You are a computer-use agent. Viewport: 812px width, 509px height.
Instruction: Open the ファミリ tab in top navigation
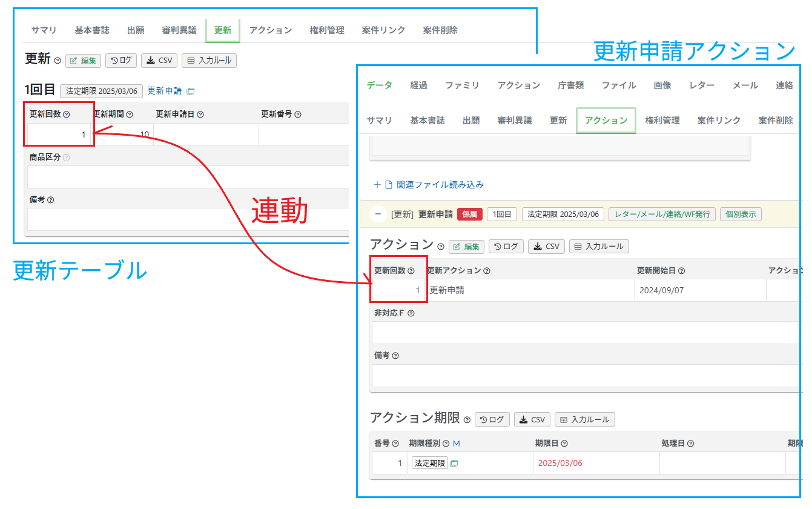tap(462, 85)
